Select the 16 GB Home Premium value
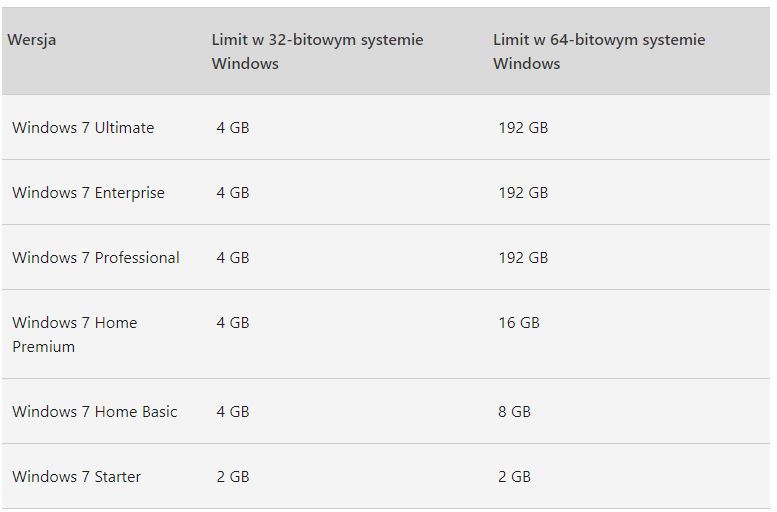 pos(519,323)
